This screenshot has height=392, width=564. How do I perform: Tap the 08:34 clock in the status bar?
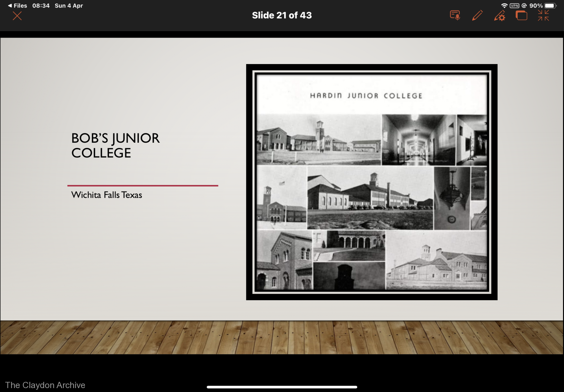tap(41, 6)
